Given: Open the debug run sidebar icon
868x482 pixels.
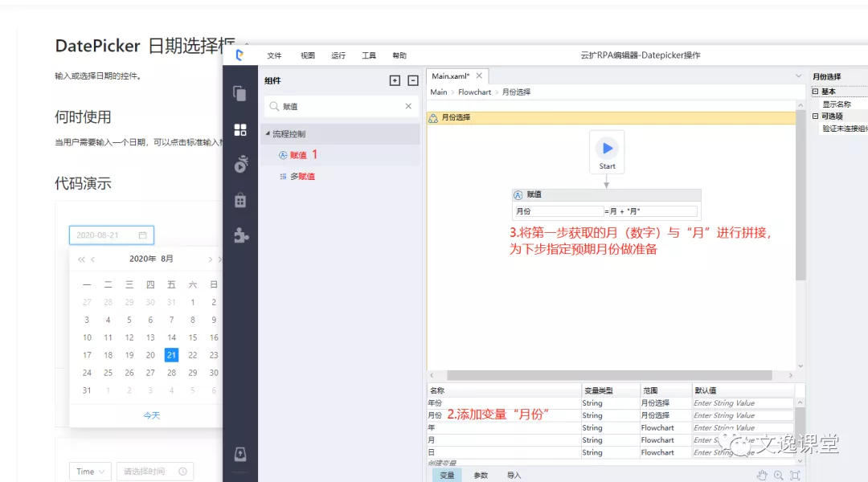Looking at the screenshot, I should click(x=240, y=165).
